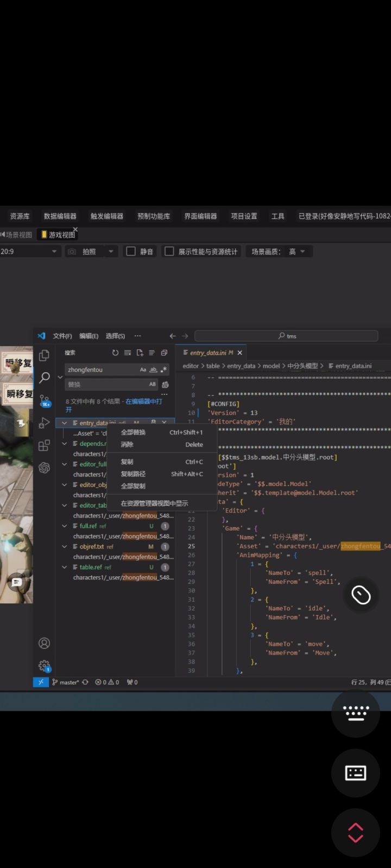
Task: Click the refresh search results icon
Action: [x=115, y=353]
